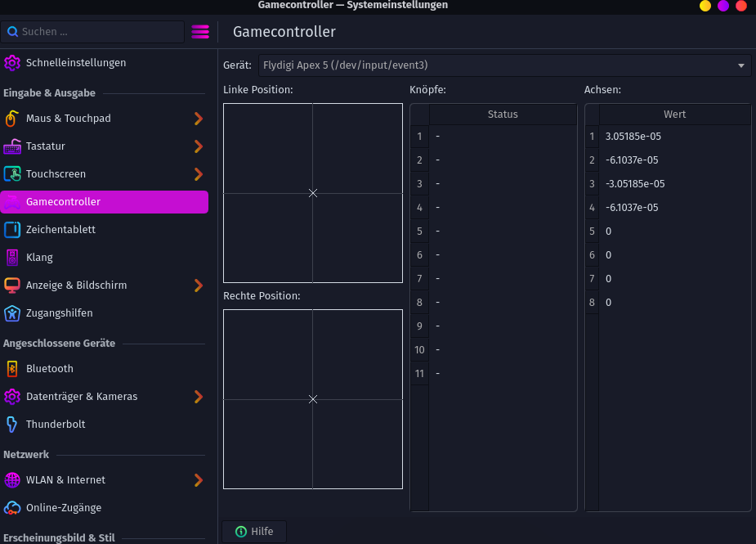Click the Touchscreen icon in sidebar
The height and width of the screenshot is (544, 756).
pyautogui.click(x=11, y=174)
